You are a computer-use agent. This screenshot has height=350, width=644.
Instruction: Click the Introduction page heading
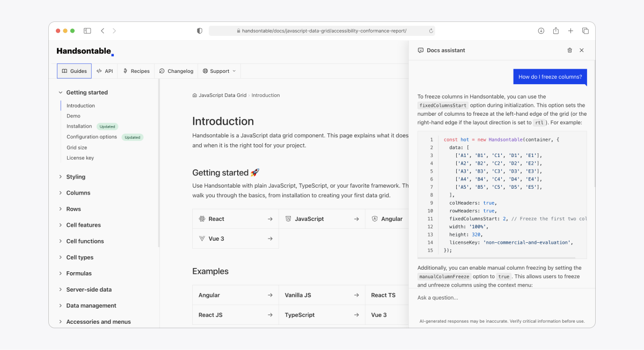(x=223, y=121)
